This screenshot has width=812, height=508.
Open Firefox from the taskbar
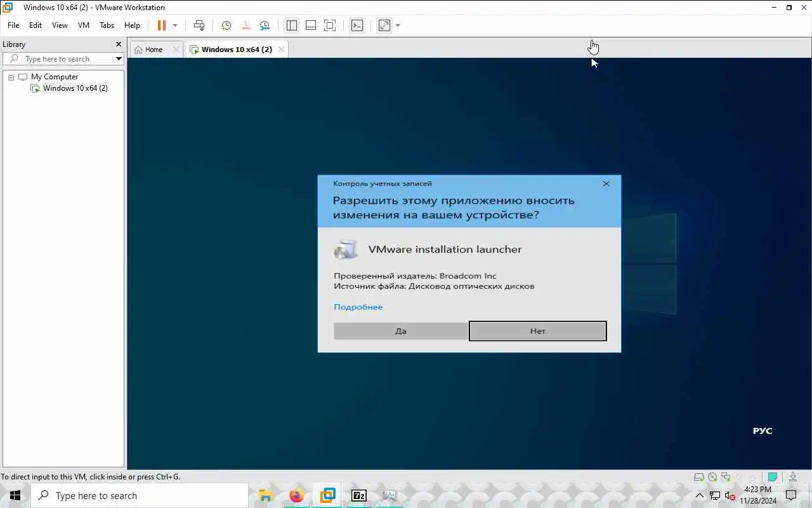pyautogui.click(x=296, y=495)
